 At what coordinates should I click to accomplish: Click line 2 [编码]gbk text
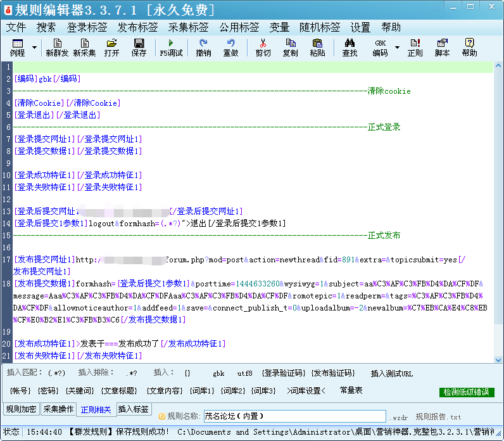pyautogui.click(x=47, y=79)
